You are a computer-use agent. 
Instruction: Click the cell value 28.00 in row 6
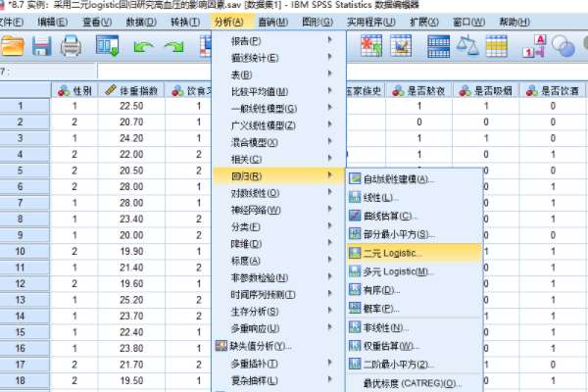tap(131, 186)
